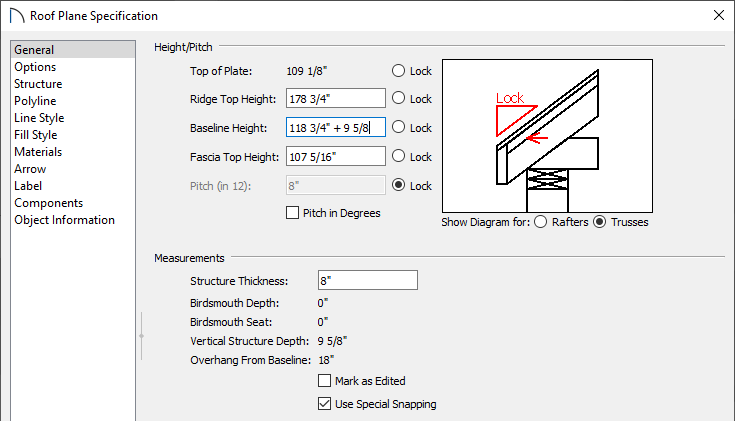Select the General panel in sidebar
The image size is (735, 421).
(x=73, y=50)
